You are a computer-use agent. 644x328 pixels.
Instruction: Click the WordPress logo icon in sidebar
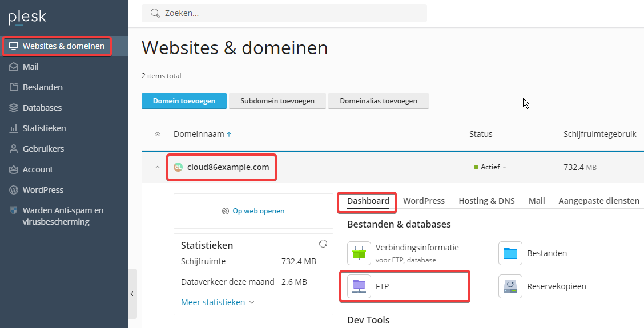[14, 189]
